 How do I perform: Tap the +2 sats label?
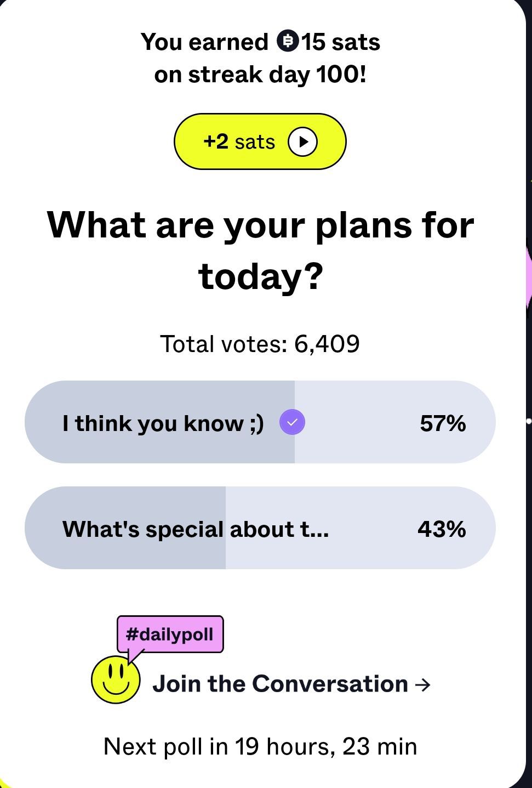tap(239, 141)
